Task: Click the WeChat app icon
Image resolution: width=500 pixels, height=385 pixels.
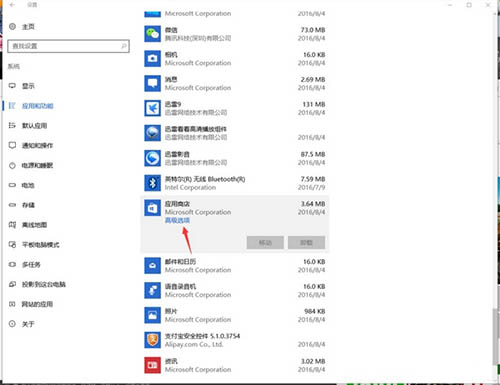Action: 152,34
